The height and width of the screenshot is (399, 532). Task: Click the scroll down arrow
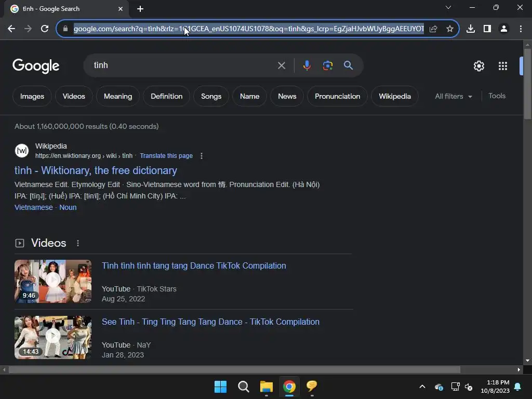click(x=527, y=361)
